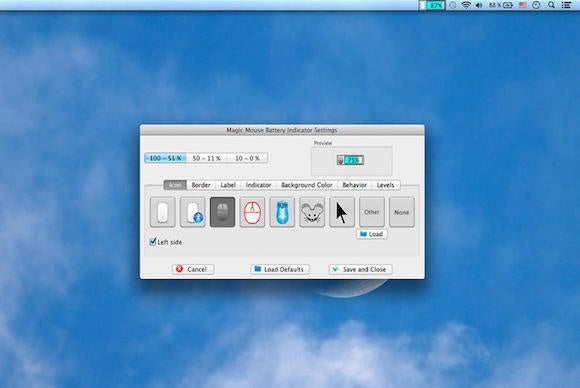Select the black cursor arrow icon

pyautogui.click(x=342, y=212)
